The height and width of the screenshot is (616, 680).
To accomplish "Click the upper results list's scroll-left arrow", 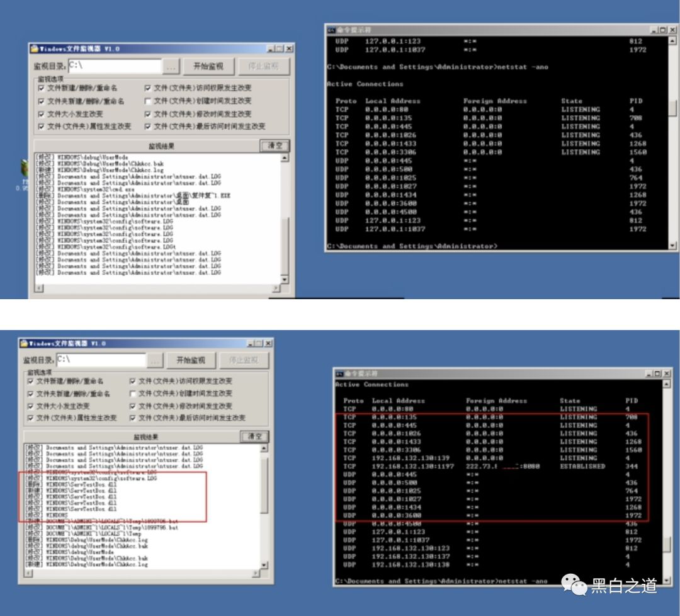I will (39, 288).
